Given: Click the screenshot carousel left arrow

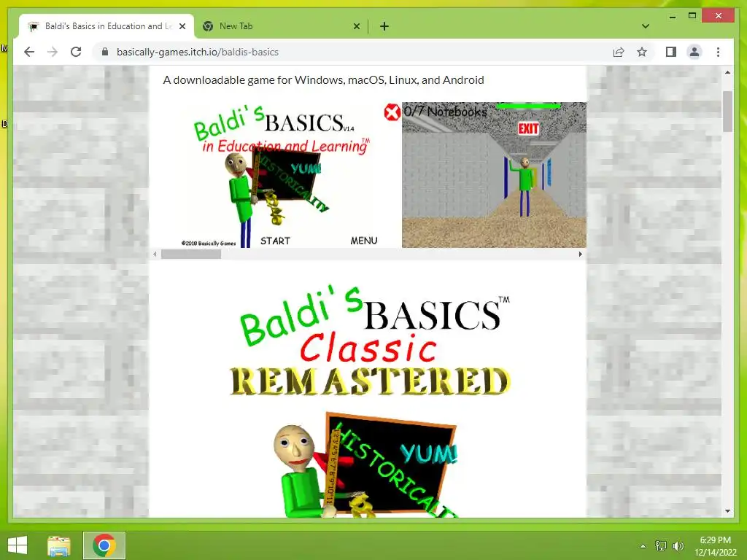Looking at the screenshot, I should click(155, 254).
